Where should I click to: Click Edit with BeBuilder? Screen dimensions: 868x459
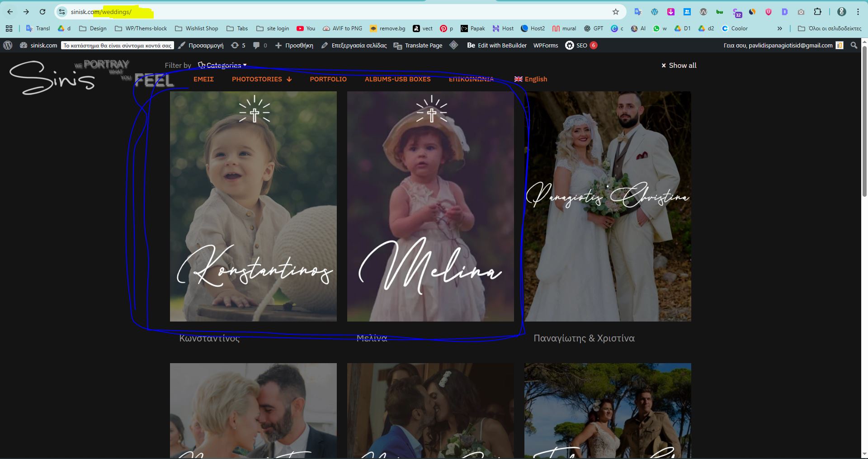click(x=497, y=45)
